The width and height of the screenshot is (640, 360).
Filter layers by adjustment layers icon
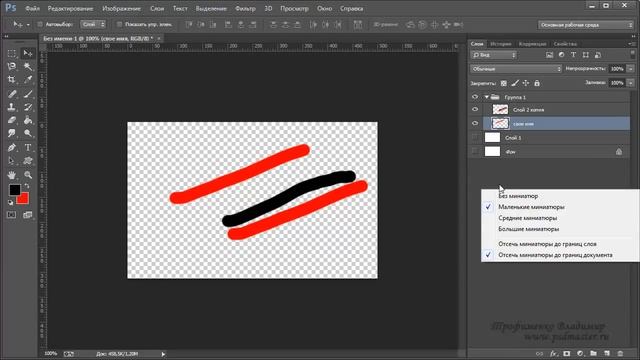[562, 55]
